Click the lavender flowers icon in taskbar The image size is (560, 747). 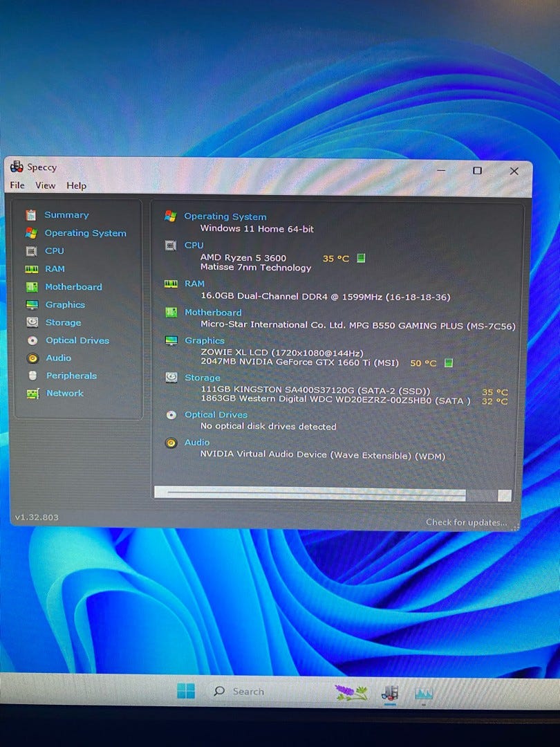[351, 692]
